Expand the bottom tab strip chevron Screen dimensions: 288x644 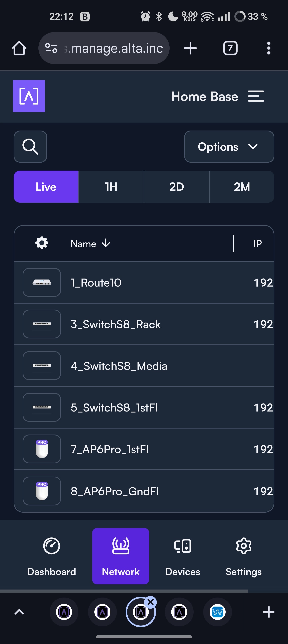19,612
